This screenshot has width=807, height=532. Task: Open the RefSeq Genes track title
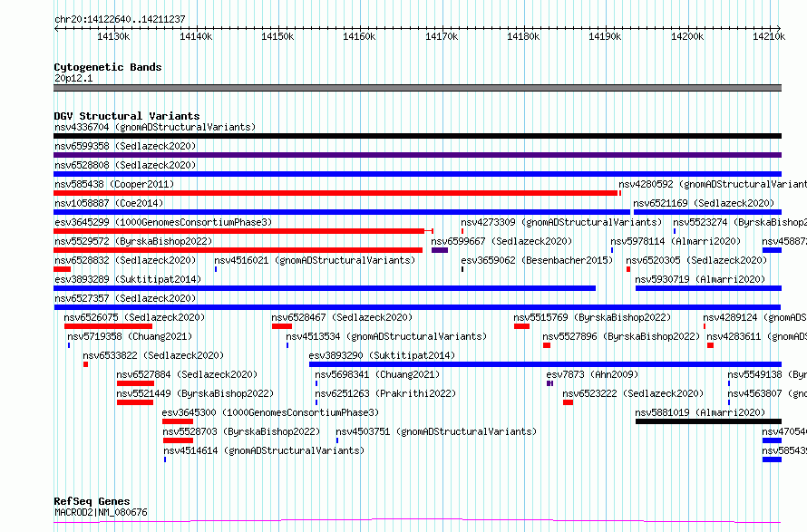point(92,501)
